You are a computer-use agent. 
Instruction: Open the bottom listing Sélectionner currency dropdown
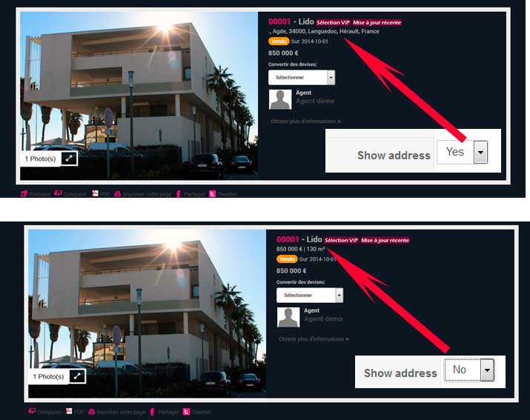310,295
